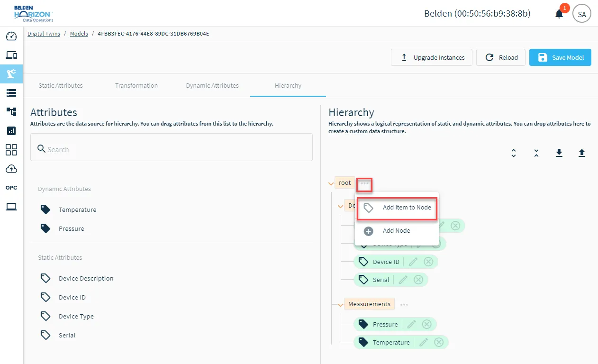598x364 pixels.
Task: Focus the attributes Search field
Action: (172, 147)
